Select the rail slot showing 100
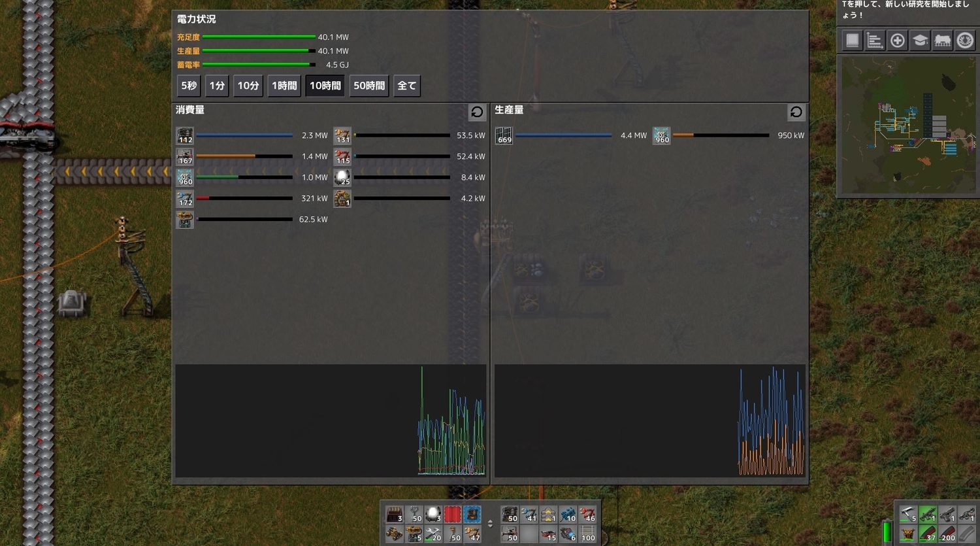This screenshot has height=546, width=980. (587, 534)
